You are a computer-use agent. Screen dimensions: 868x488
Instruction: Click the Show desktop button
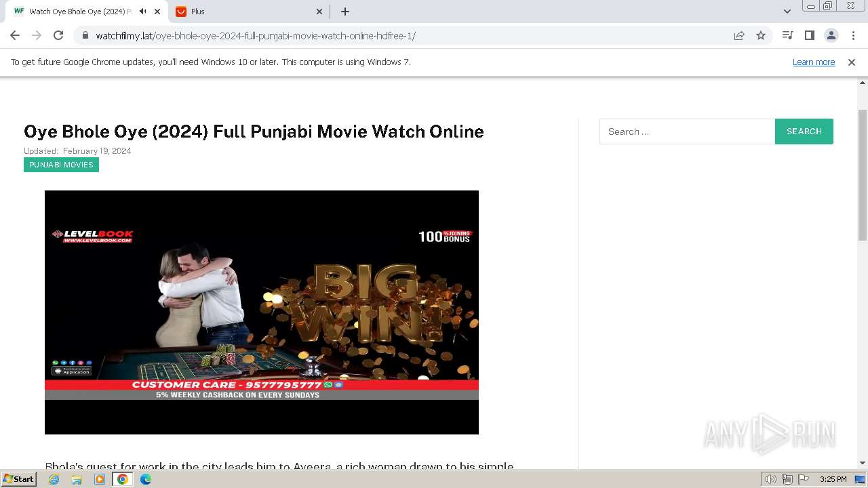(861, 479)
